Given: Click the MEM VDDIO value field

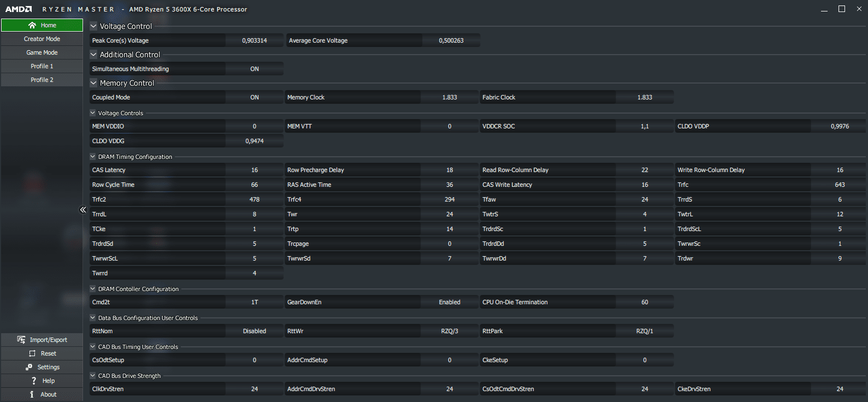Looking at the screenshot, I should point(255,126).
